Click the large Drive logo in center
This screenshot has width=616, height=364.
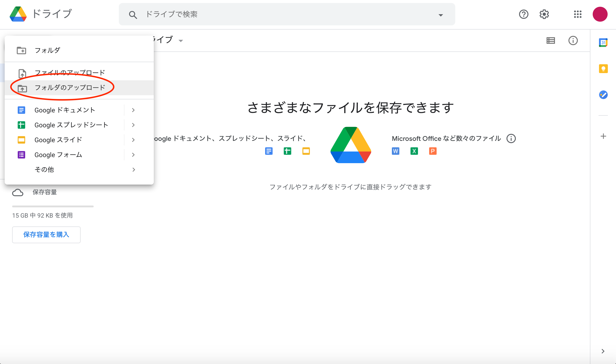[351, 145]
